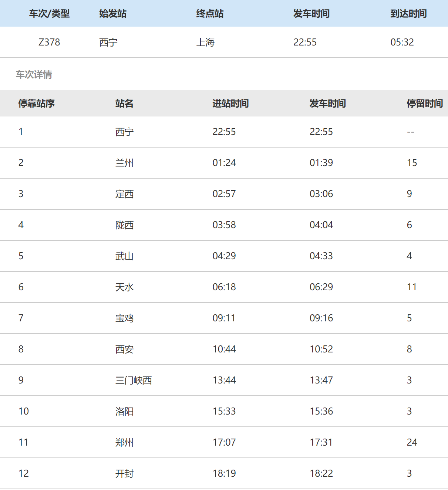Click 郑州 departure time 17:31

pyautogui.click(x=321, y=442)
